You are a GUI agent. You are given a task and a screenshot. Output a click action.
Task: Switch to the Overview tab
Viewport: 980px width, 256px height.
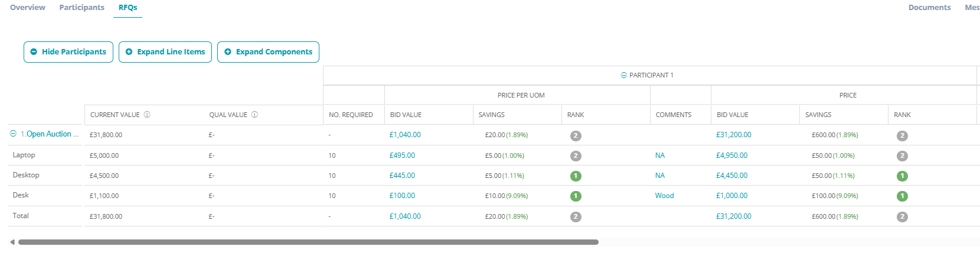point(28,8)
